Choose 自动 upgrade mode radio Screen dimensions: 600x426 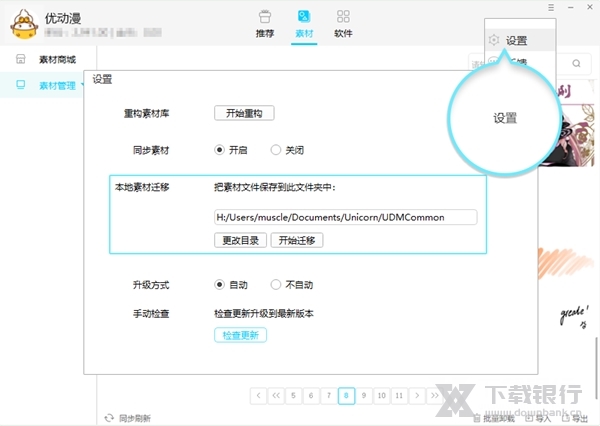tap(219, 285)
